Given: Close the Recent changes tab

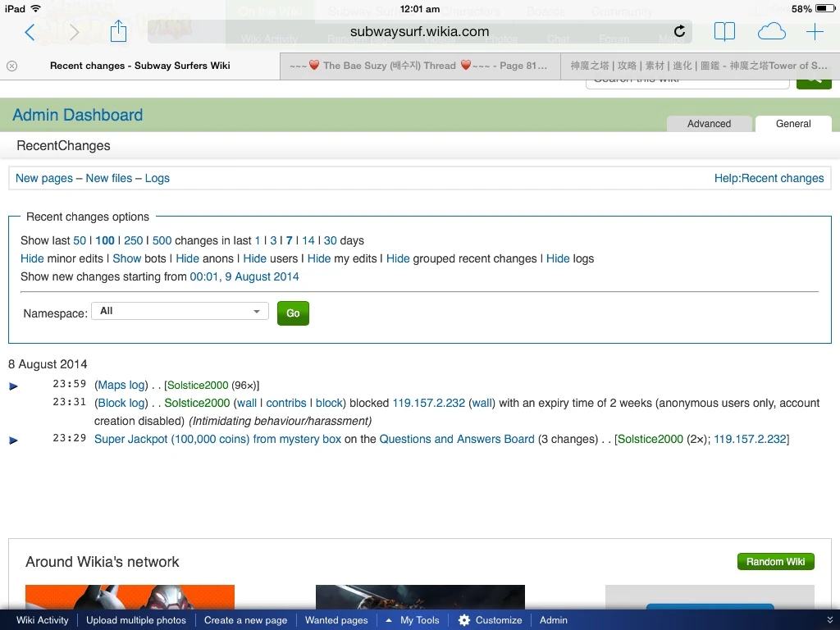Looking at the screenshot, I should pos(11,66).
